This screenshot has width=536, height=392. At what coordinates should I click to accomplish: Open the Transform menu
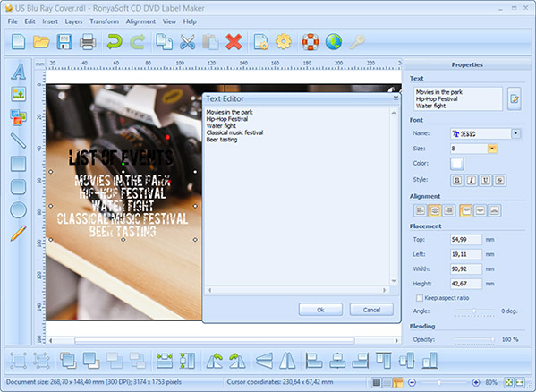tap(105, 21)
